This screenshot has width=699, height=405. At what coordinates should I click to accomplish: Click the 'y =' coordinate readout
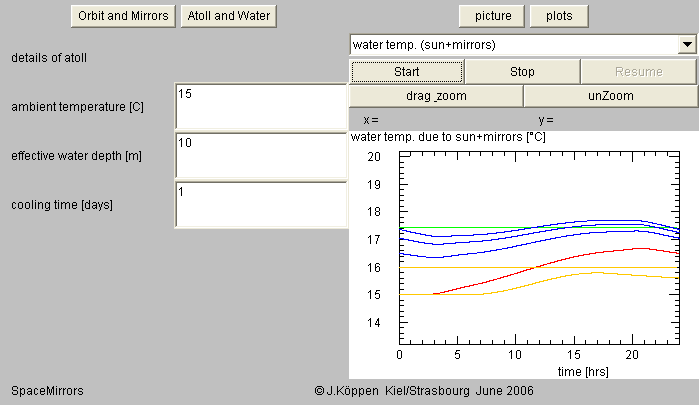coord(545,120)
